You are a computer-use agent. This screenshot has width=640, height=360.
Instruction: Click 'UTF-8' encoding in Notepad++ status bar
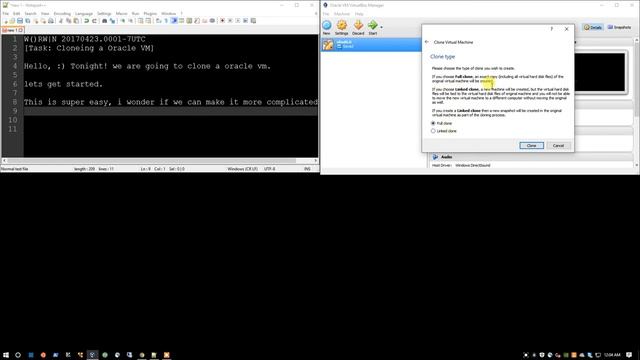point(269,169)
